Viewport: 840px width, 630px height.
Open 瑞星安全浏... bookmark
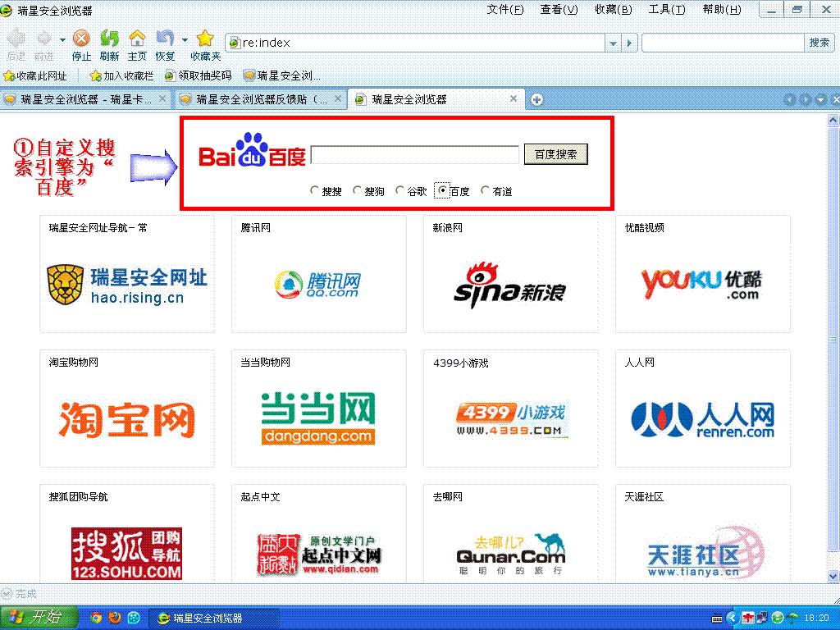click(282, 76)
